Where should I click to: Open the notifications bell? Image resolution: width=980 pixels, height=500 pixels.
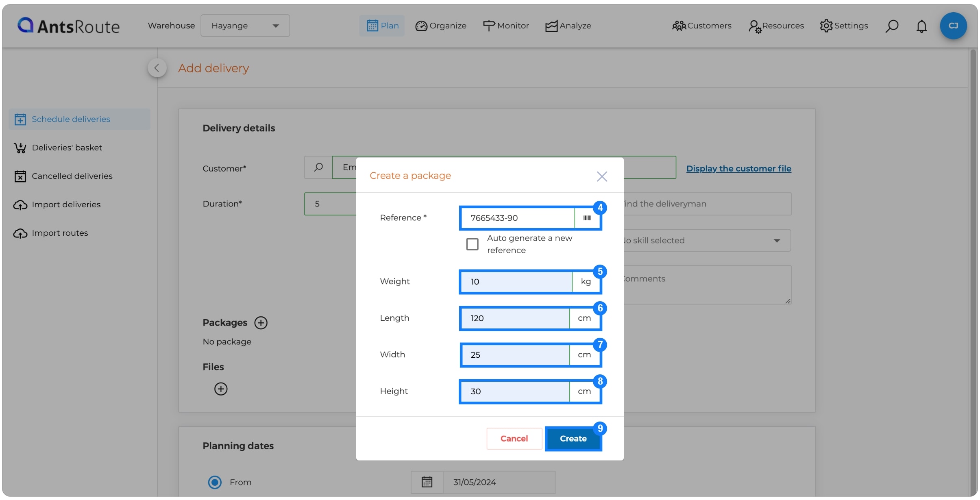921,26
